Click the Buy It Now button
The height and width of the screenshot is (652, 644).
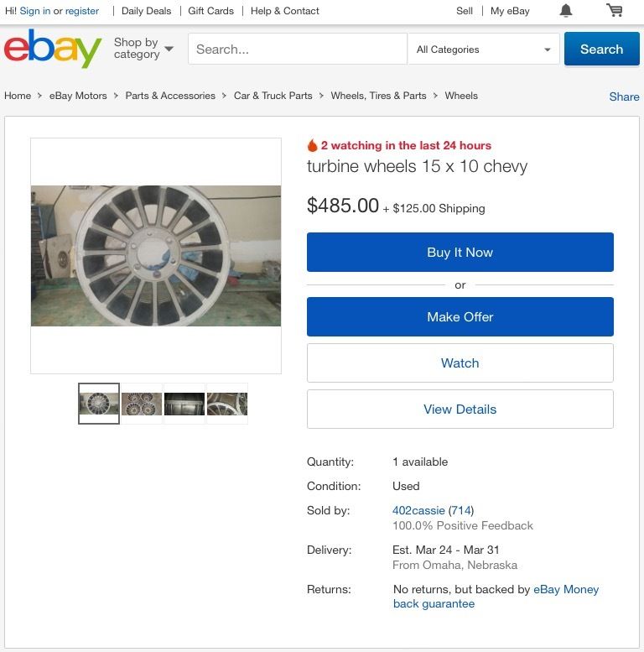tap(460, 252)
